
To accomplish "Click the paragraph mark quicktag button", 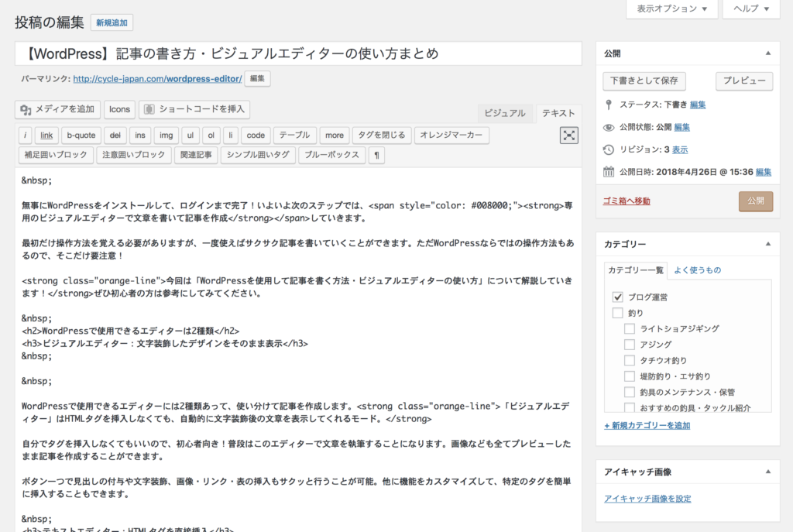I will pyautogui.click(x=377, y=155).
